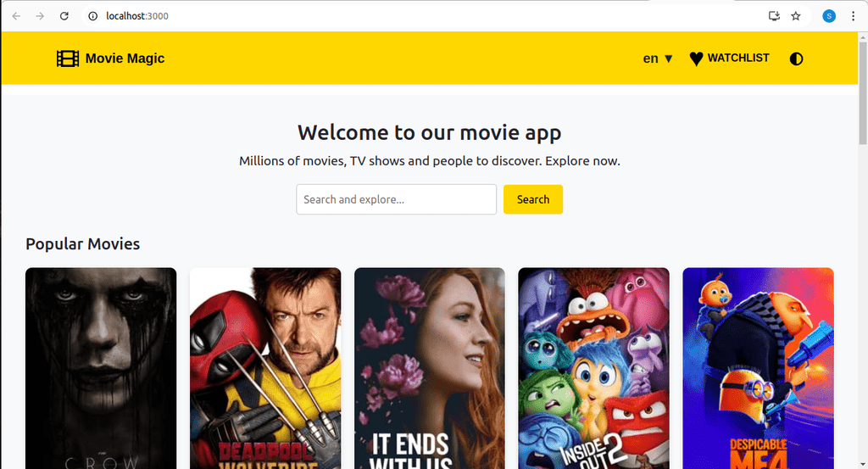Click the Watchlist heart icon
The image size is (868, 469).
(x=697, y=59)
